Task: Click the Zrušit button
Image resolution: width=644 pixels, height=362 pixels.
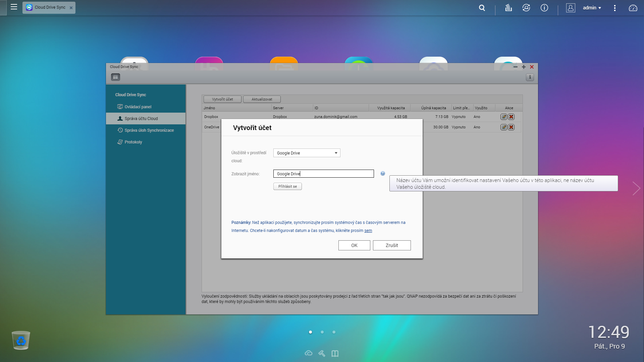Action: (x=391, y=245)
